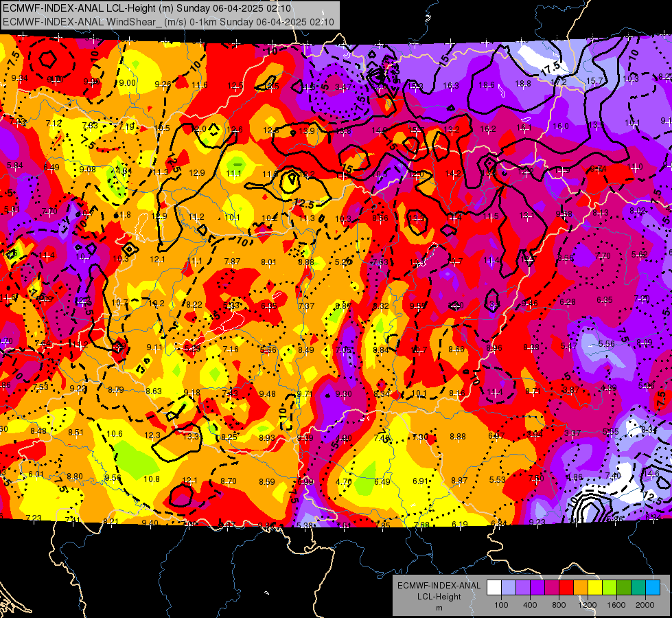Image resolution: width=672 pixels, height=618 pixels.
Task: Click the grid value 10.8
Action: (x=152, y=479)
